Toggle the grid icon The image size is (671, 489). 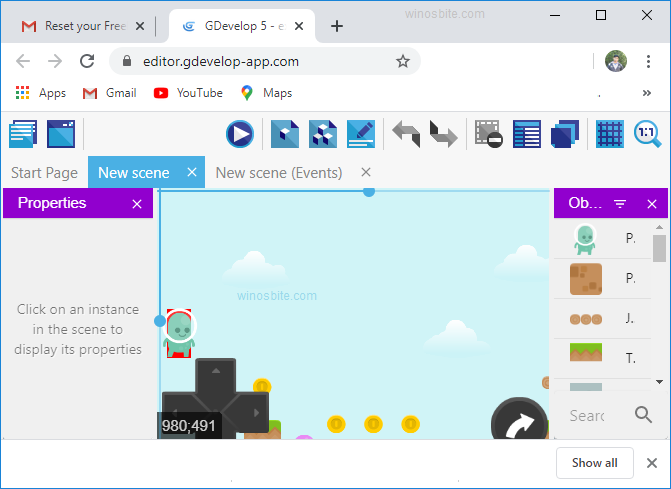click(x=610, y=134)
